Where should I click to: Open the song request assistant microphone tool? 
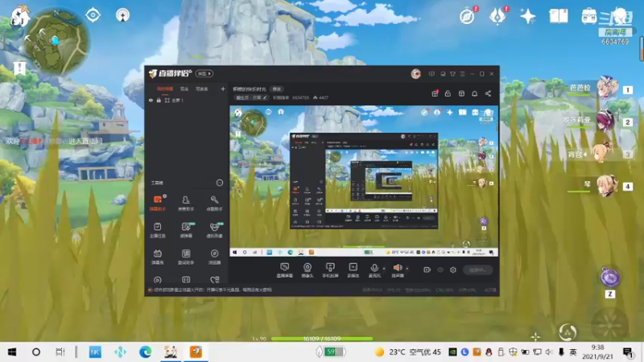214,203
